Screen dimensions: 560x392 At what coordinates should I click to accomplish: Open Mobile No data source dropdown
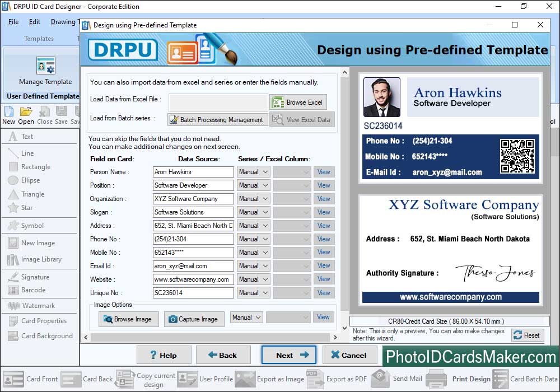[253, 253]
